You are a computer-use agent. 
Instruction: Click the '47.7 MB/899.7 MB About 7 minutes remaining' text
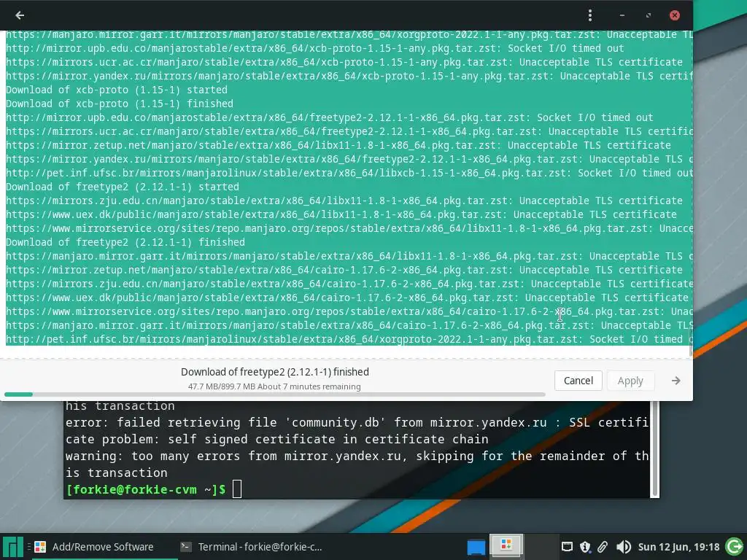[274, 386]
